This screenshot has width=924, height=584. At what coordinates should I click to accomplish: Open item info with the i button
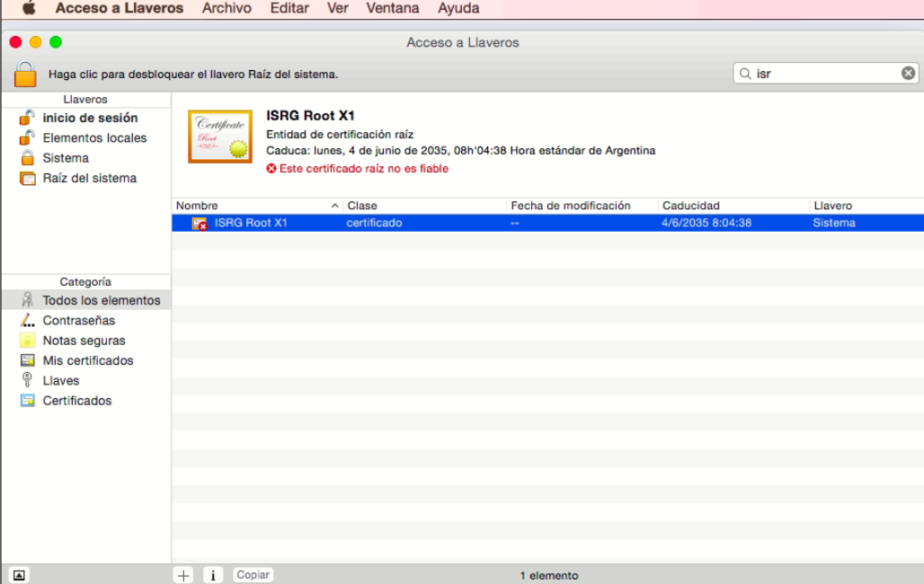213,575
